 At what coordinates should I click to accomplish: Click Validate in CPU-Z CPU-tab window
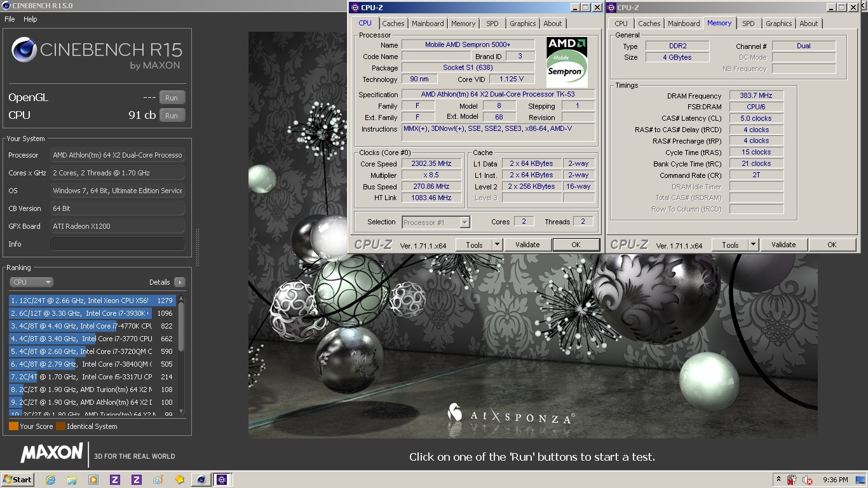(527, 245)
